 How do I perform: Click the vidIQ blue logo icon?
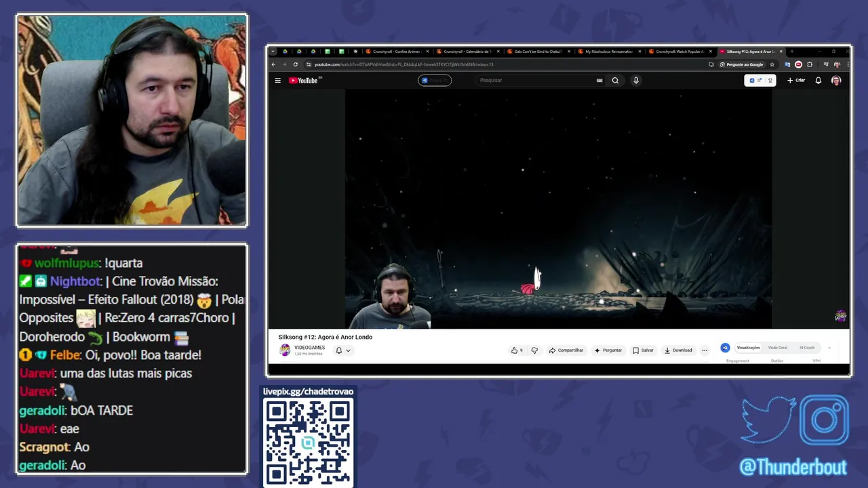click(725, 348)
